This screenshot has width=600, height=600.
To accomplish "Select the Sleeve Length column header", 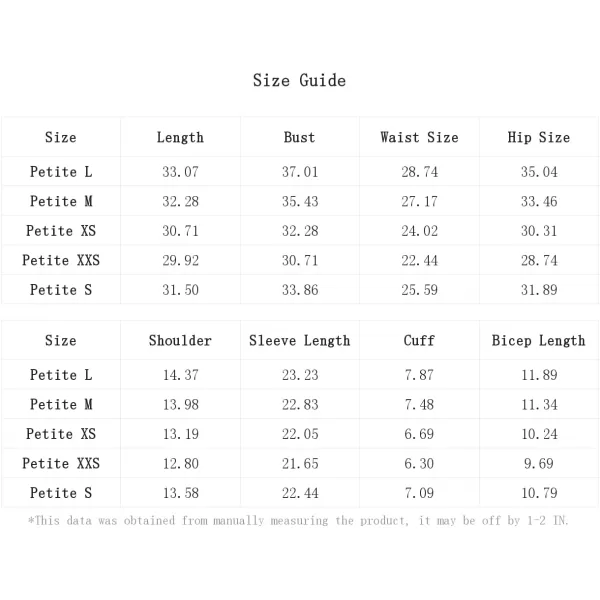I will tap(300, 341).
